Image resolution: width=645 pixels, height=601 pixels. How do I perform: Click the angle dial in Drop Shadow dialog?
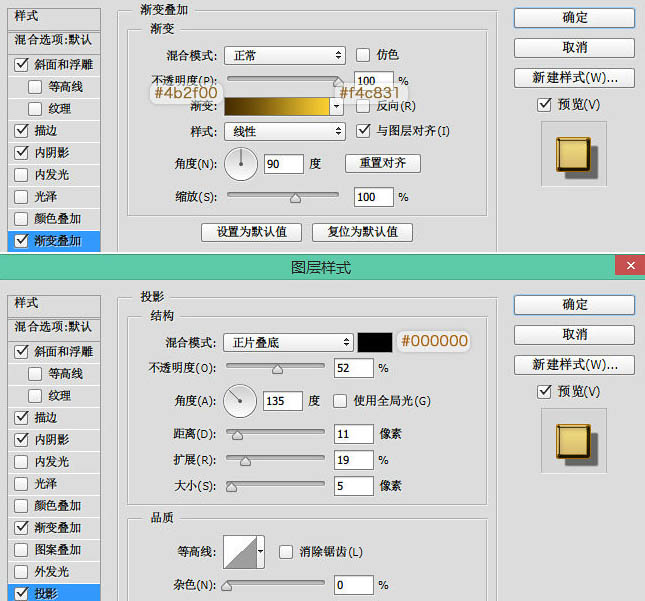pyautogui.click(x=240, y=401)
